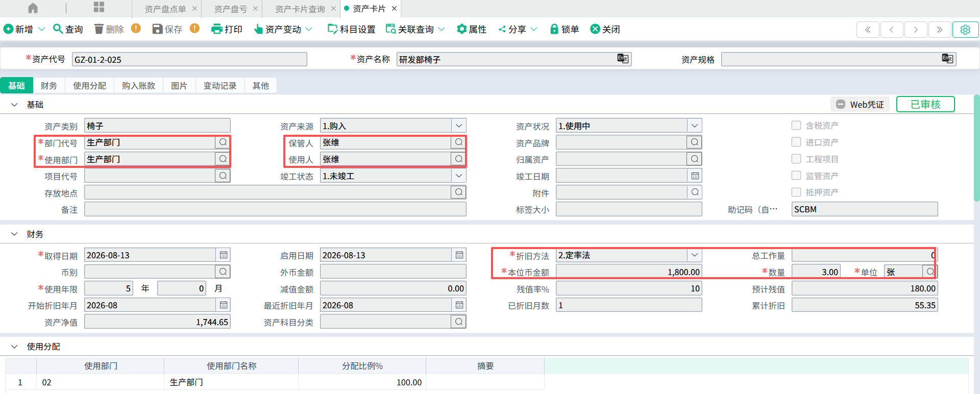Check the 抵押资产 checkbox
Screen dimensions: 980x394
point(796,192)
